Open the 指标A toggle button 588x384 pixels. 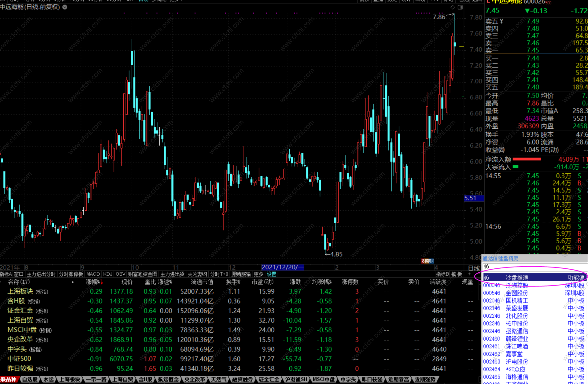pyautogui.click(x=6, y=274)
